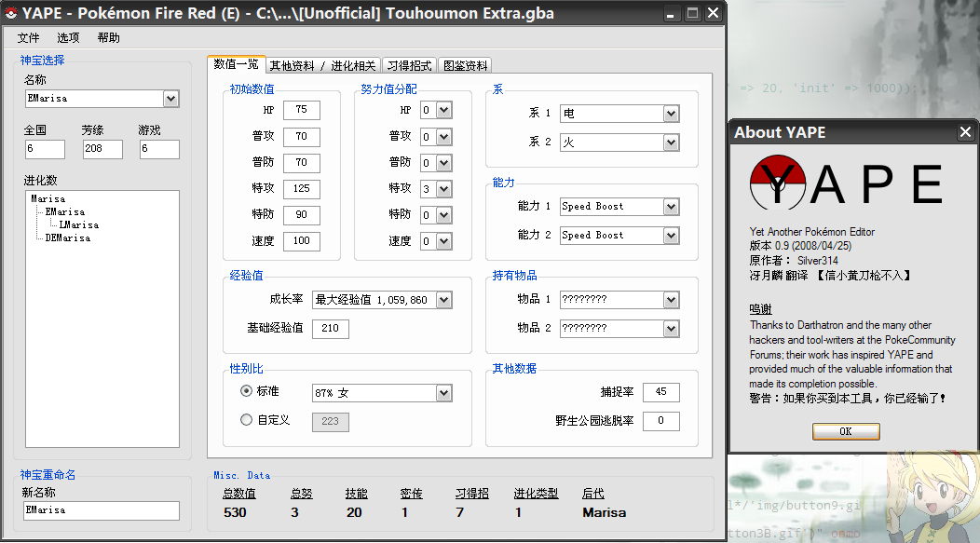The image size is (980, 543).
Task: Open the 普防 effort value dropdown
Action: [x=443, y=163]
